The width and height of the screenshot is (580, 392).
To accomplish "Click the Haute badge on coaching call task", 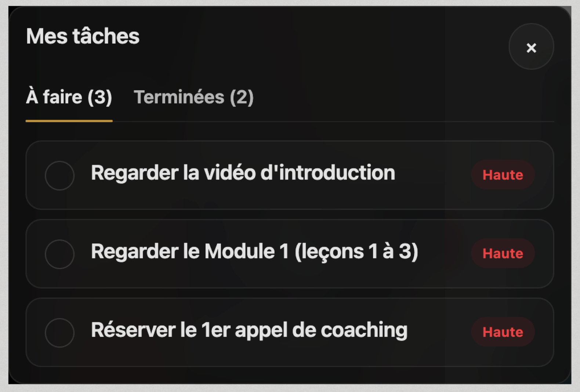I will (x=503, y=332).
